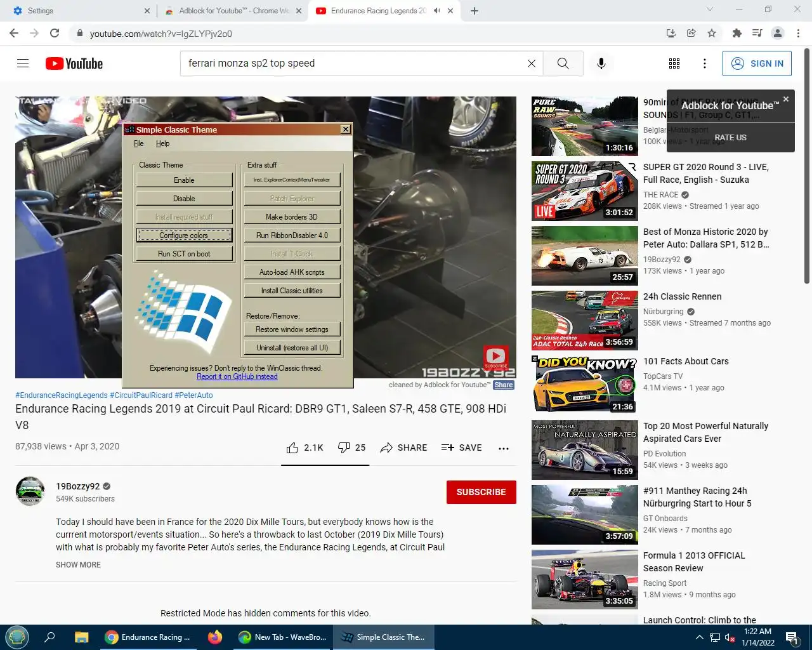Select the Endurance Racing Legends tab
The image size is (812, 650).
coord(384,11)
